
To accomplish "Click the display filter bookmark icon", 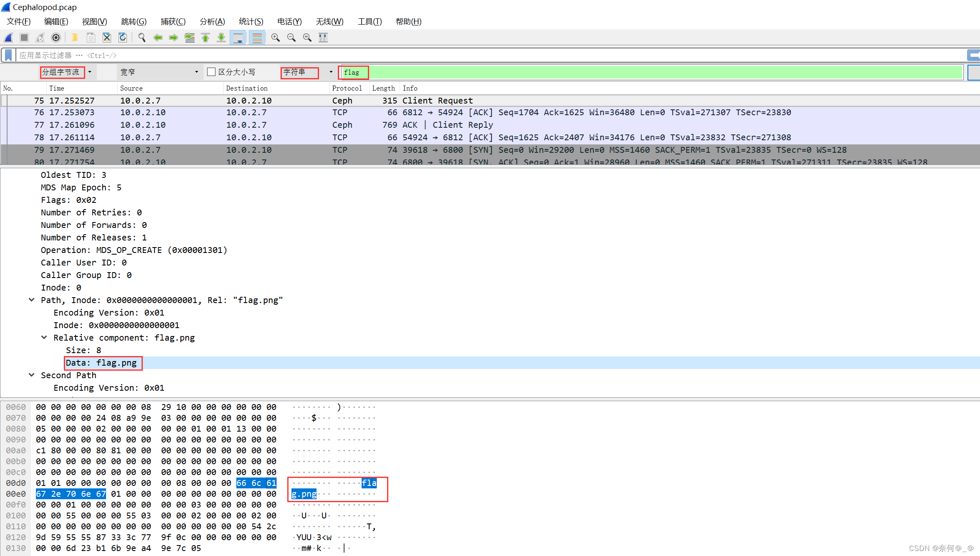I will (8, 55).
